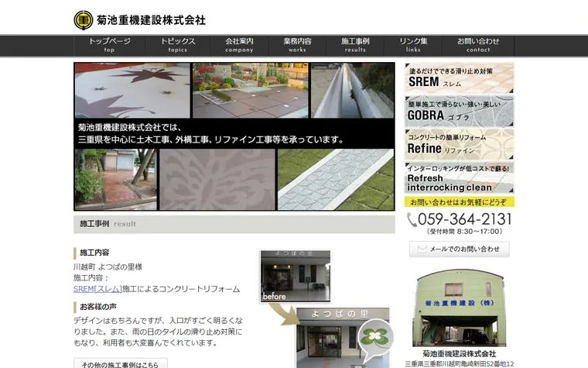The height and width of the screenshot is (368, 588).
Task: Click the gray floral pattern hero image
Action: [217, 179]
